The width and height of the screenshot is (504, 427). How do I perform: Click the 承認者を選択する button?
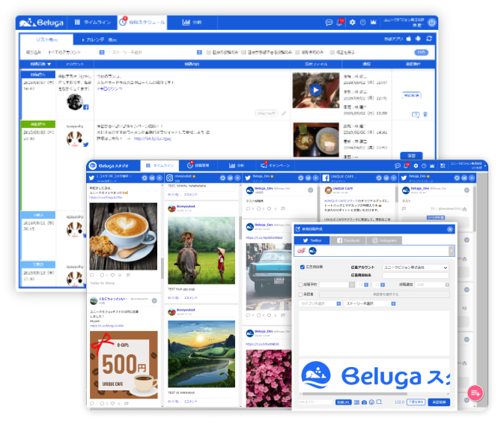(x=385, y=294)
